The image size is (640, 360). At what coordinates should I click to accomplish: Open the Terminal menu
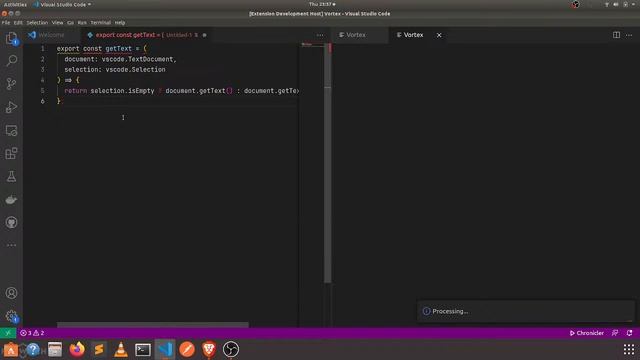click(x=100, y=23)
